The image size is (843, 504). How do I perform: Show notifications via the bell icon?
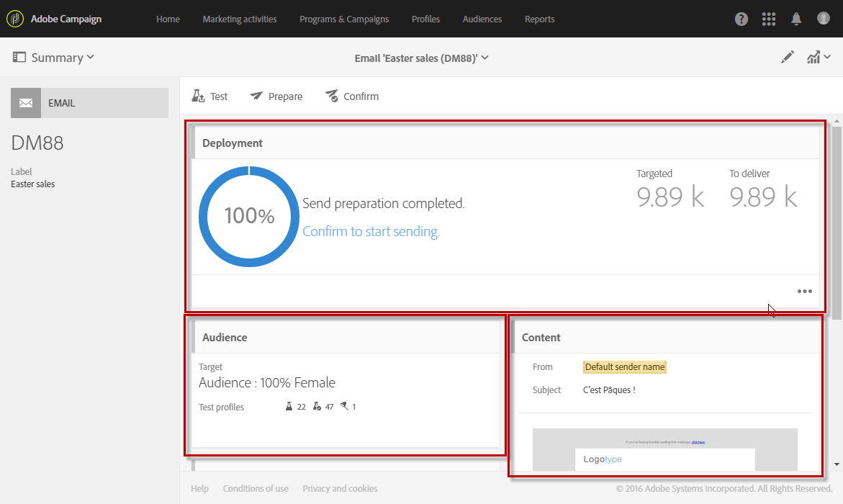point(796,19)
